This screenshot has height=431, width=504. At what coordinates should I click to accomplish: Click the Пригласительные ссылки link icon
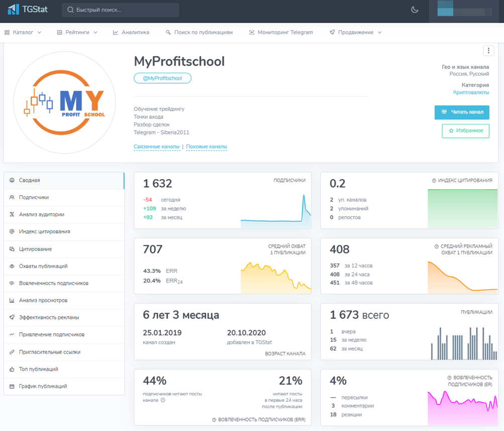pos(12,352)
